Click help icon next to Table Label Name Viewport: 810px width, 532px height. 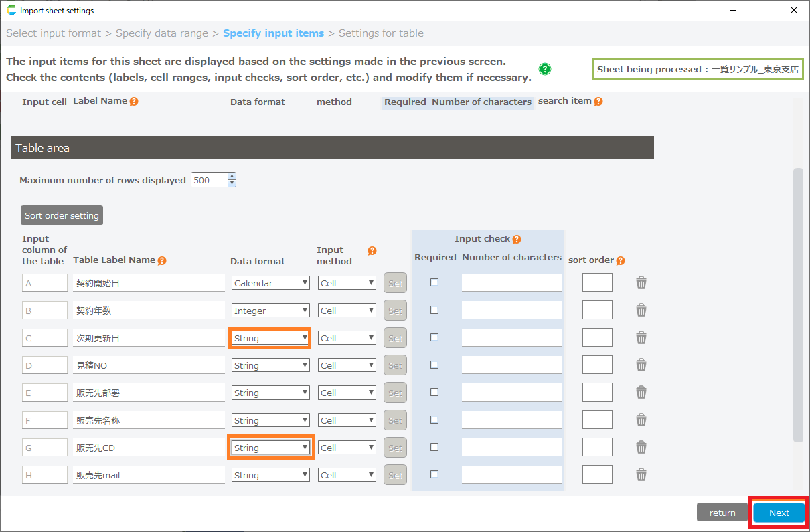[162, 261]
